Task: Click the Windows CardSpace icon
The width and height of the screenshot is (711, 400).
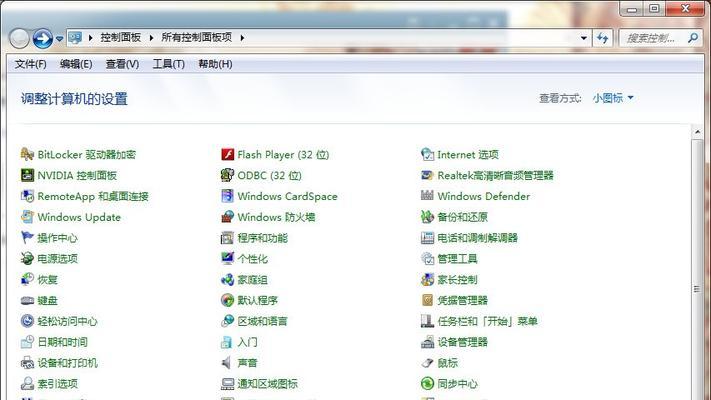Action: pos(227,196)
